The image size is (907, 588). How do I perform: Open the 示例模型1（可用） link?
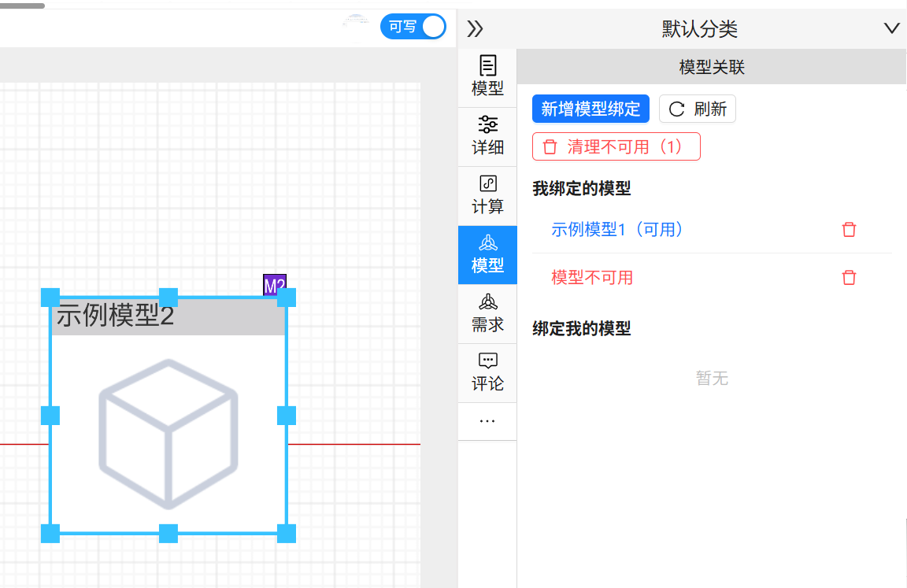(617, 230)
